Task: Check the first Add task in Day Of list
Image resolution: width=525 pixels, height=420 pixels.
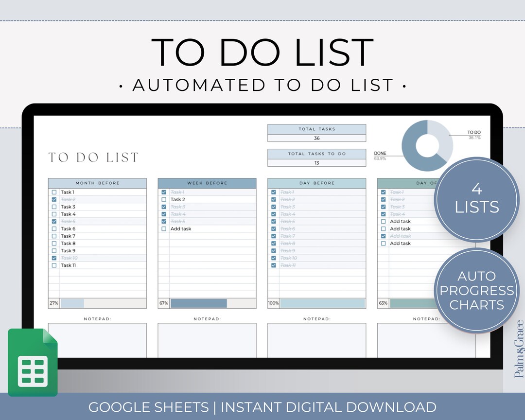Action: coord(383,221)
